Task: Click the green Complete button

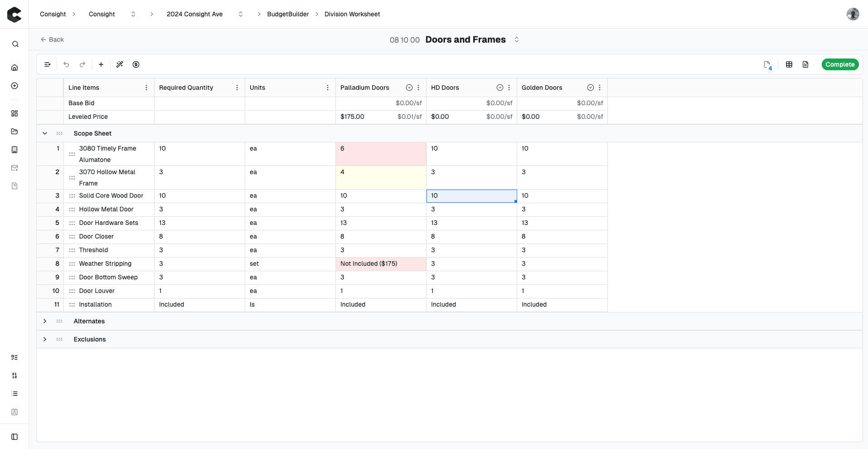Action: click(840, 64)
